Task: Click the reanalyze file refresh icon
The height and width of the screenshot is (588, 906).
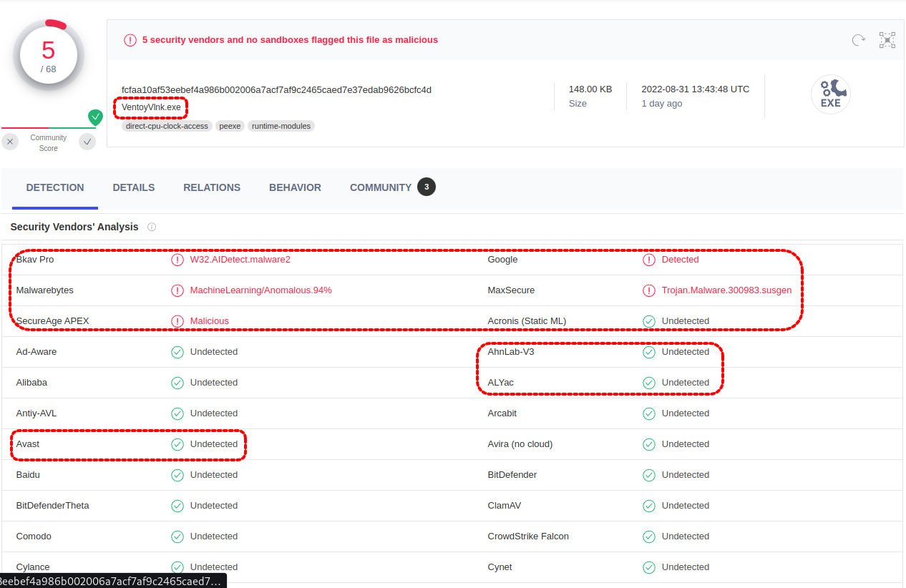Action: (x=858, y=40)
